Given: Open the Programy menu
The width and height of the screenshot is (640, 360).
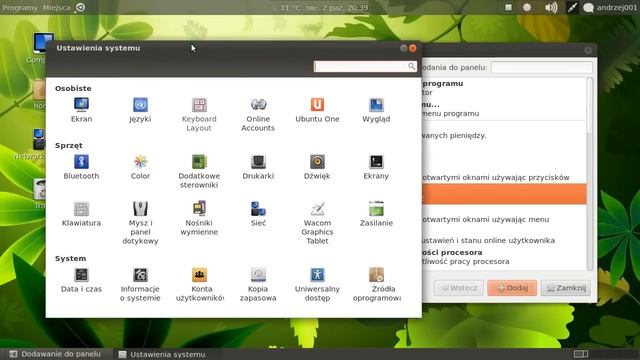Looking at the screenshot, I should 19,7.
